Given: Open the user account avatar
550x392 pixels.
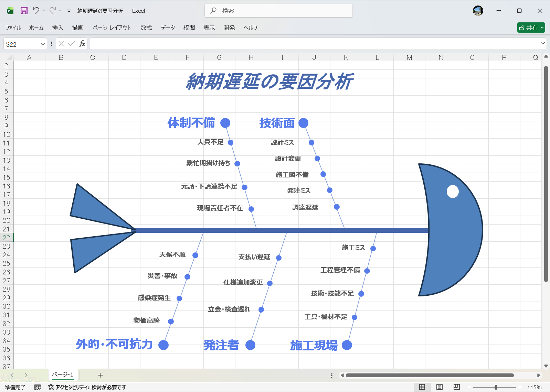Looking at the screenshot, I should tap(478, 11).
